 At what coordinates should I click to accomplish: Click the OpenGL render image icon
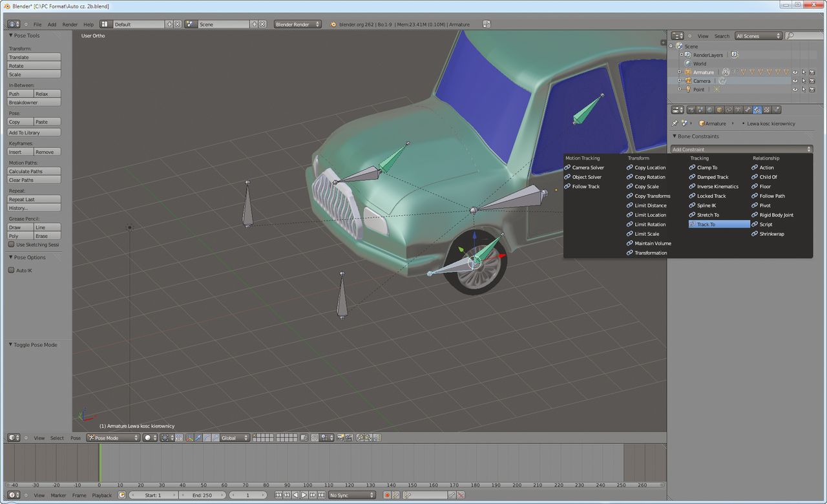click(x=339, y=437)
